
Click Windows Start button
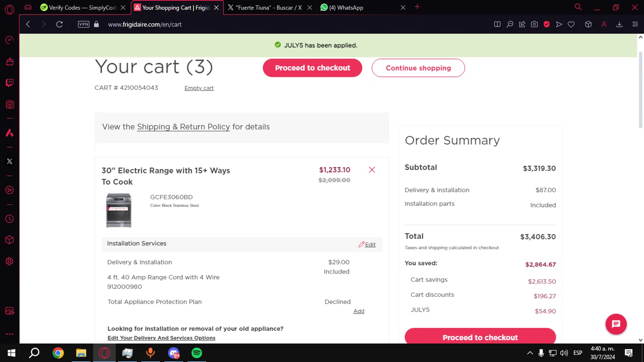tap(12, 353)
